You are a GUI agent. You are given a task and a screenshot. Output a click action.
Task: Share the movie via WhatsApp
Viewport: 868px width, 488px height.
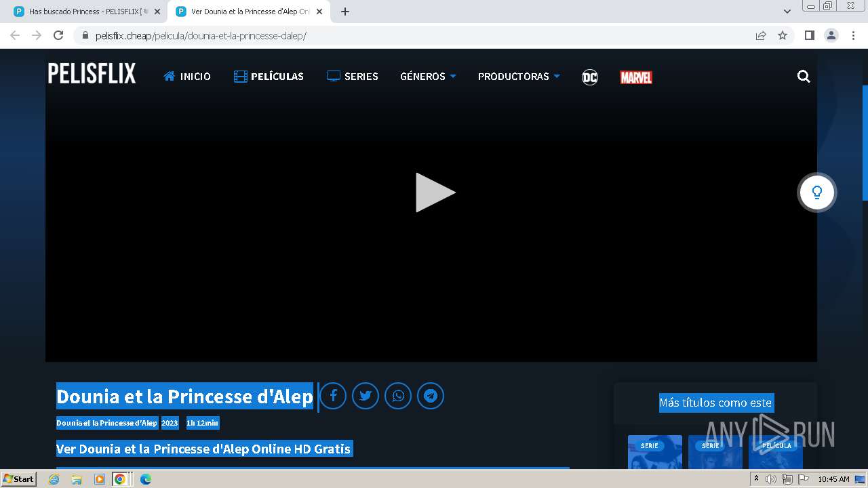point(398,396)
